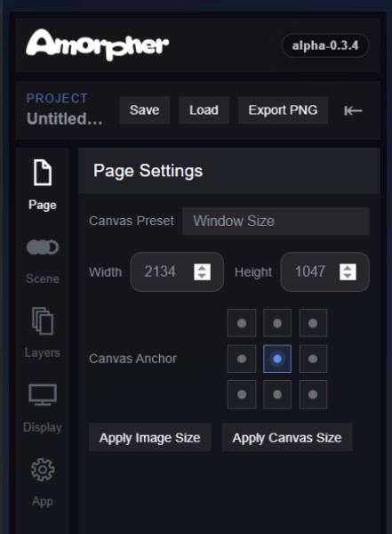Switch to the Scene panel
This screenshot has height=534, width=392.
(x=43, y=261)
